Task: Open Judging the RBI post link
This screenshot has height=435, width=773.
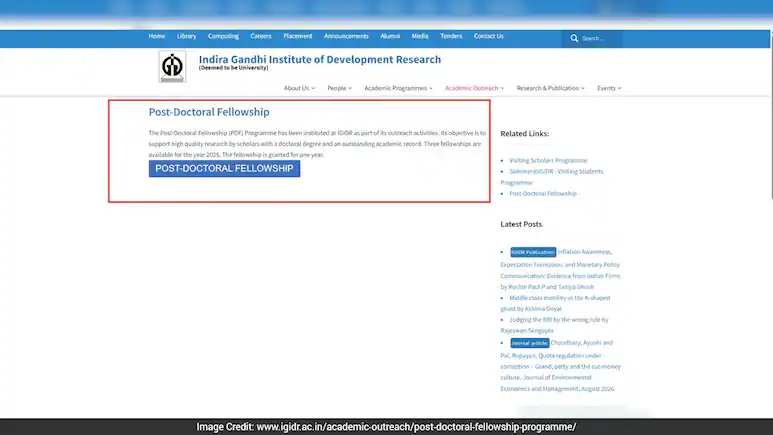Action: pyautogui.click(x=555, y=325)
